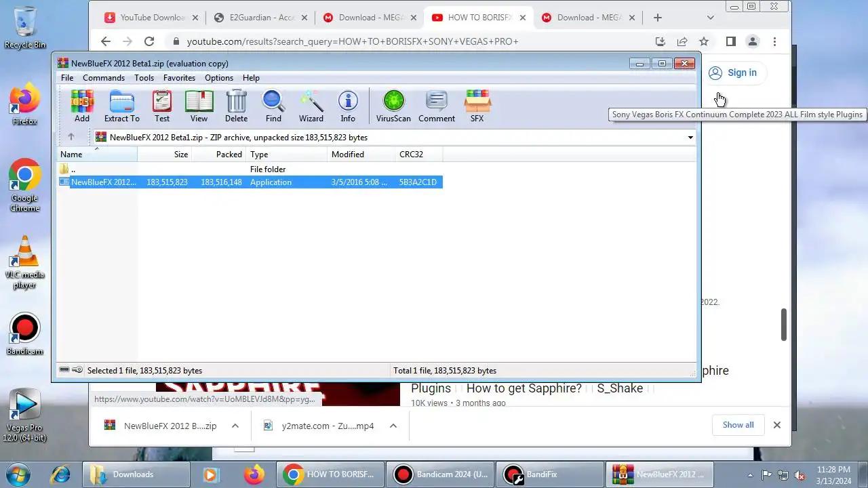Screen dimensions: 868x488
Task: Run the Test archive tool
Action: click(x=162, y=106)
